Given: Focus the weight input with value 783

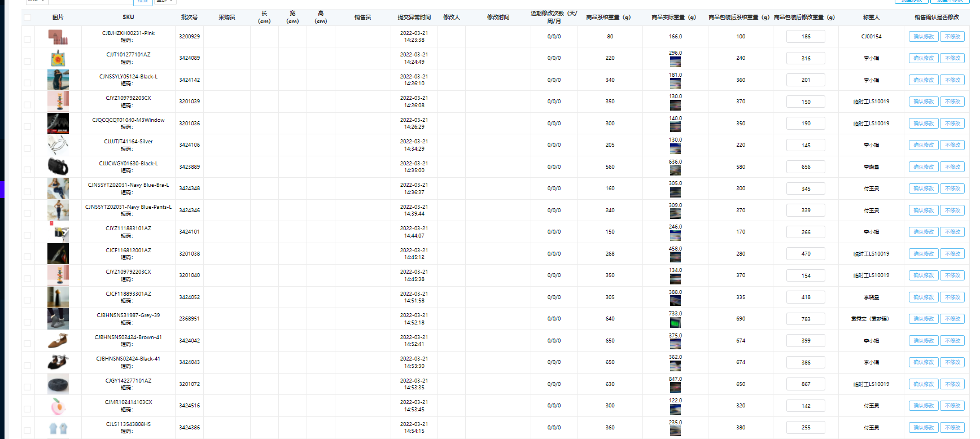Looking at the screenshot, I should (806, 319).
